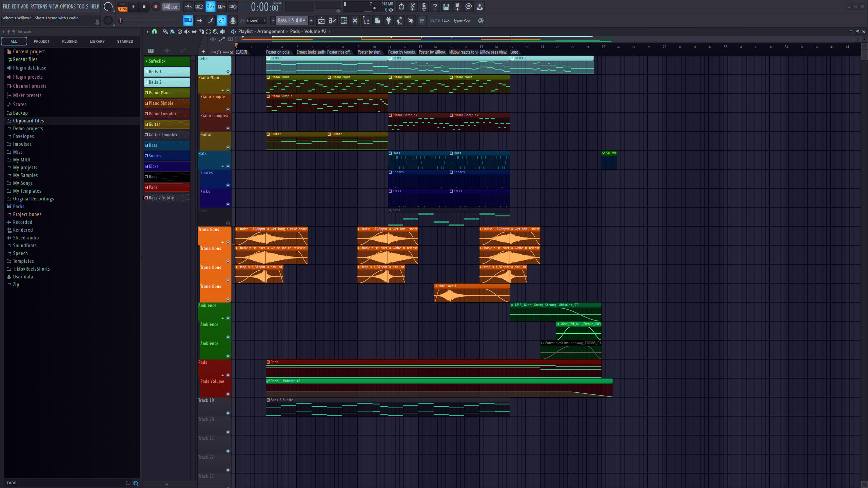Switch to the PLUGINS browser tab

69,41
